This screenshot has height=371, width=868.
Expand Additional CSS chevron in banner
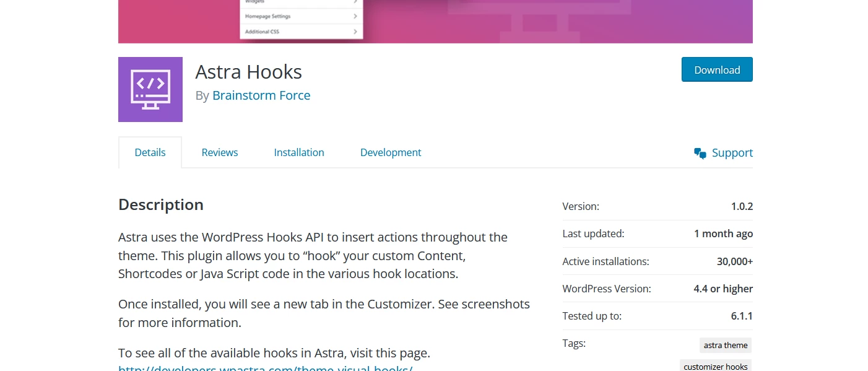(355, 32)
